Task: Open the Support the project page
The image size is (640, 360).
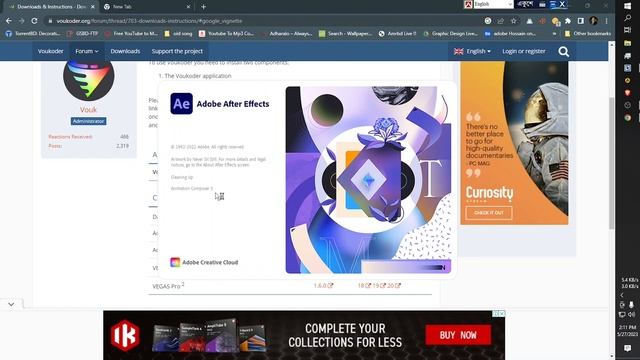Action: pos(177,51)
